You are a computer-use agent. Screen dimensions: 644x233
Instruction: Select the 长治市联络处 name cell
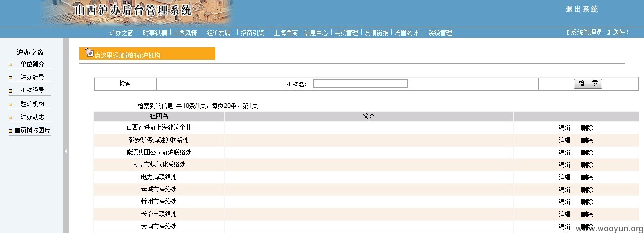coord(159,214)
